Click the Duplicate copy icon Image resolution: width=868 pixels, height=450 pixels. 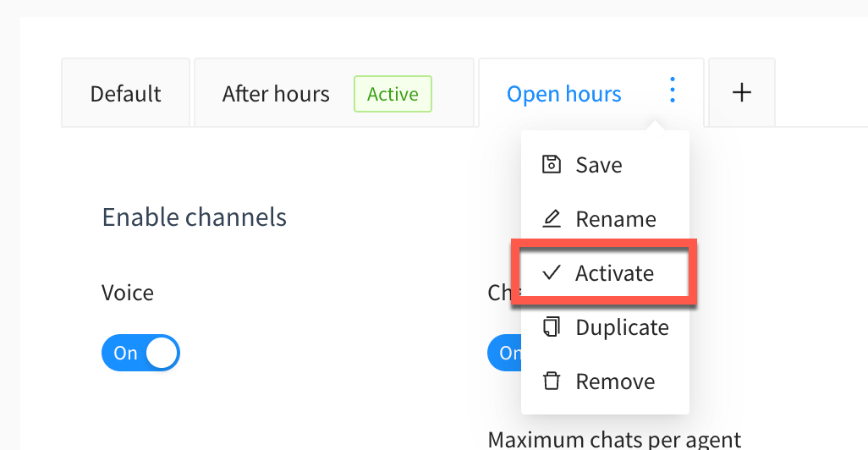pyautogui.click(x=551, y=327)
